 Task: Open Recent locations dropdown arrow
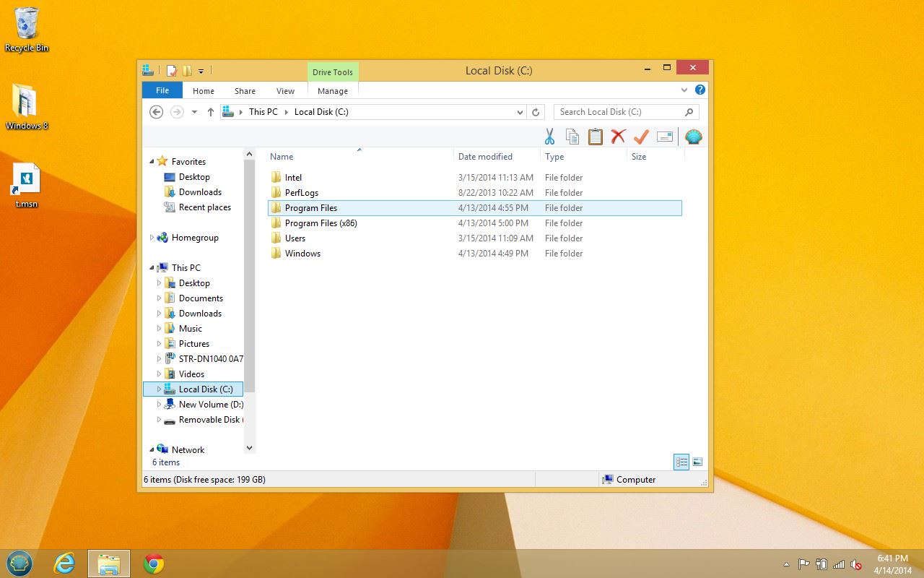[x=194, y=112]
